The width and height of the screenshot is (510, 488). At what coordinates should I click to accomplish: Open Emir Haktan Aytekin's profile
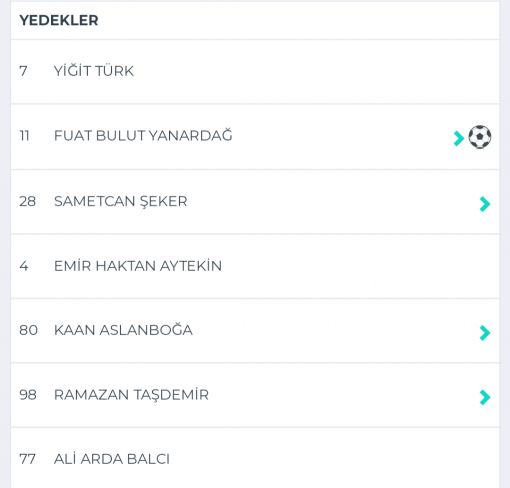click(x=138, y=266)
